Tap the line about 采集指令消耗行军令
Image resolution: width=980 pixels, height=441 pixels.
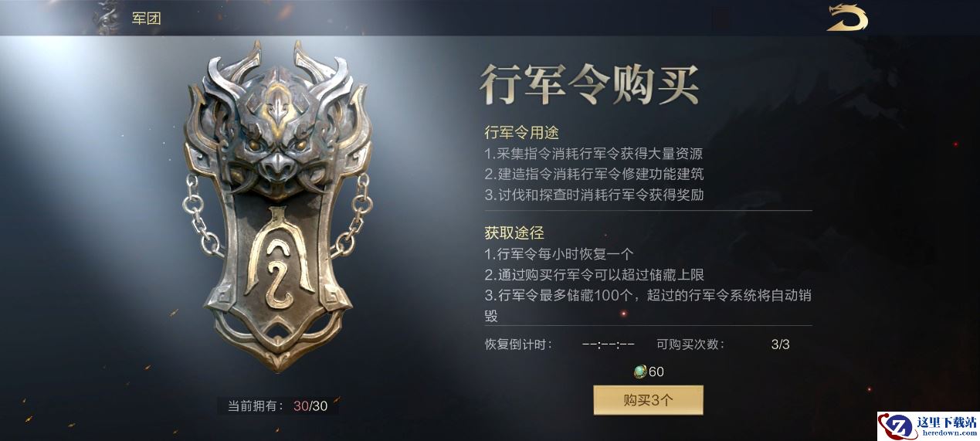(x=593, y=154)
